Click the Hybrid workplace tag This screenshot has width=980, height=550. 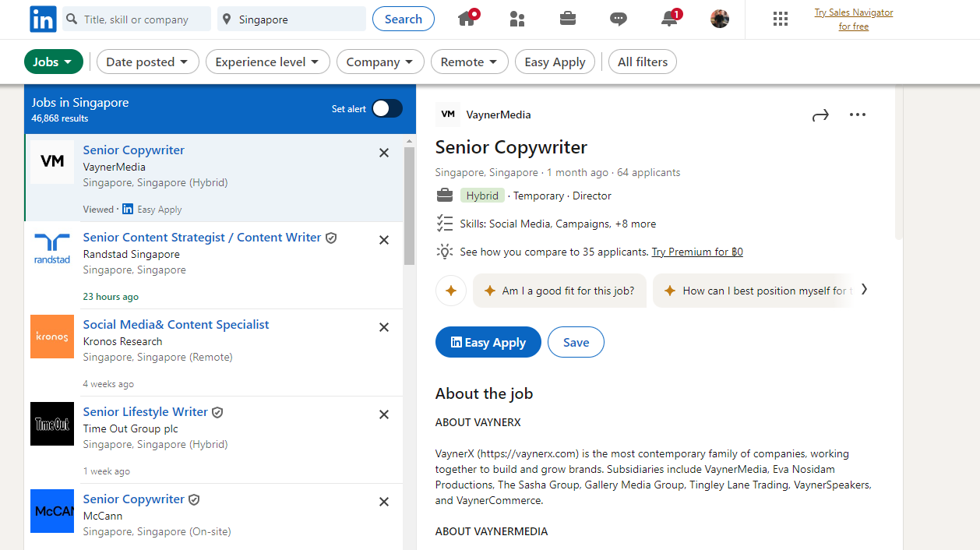click(x=482, y=196)
